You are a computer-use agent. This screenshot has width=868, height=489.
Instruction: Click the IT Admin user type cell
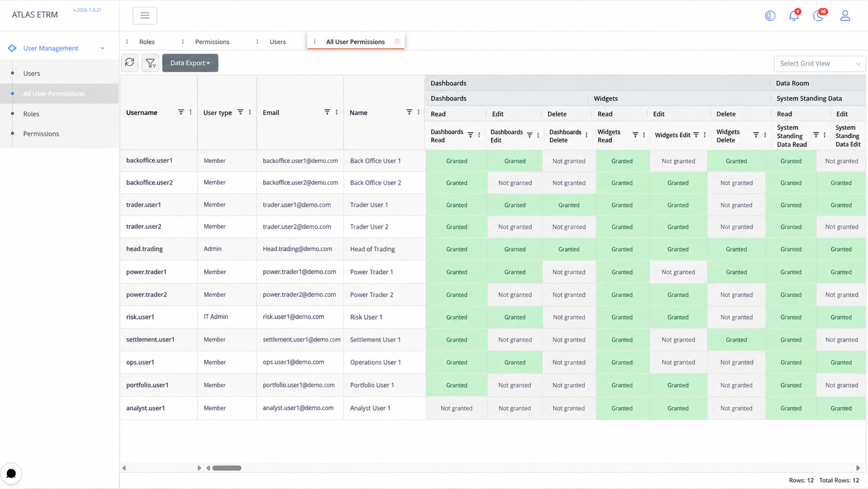coord(227,316)
